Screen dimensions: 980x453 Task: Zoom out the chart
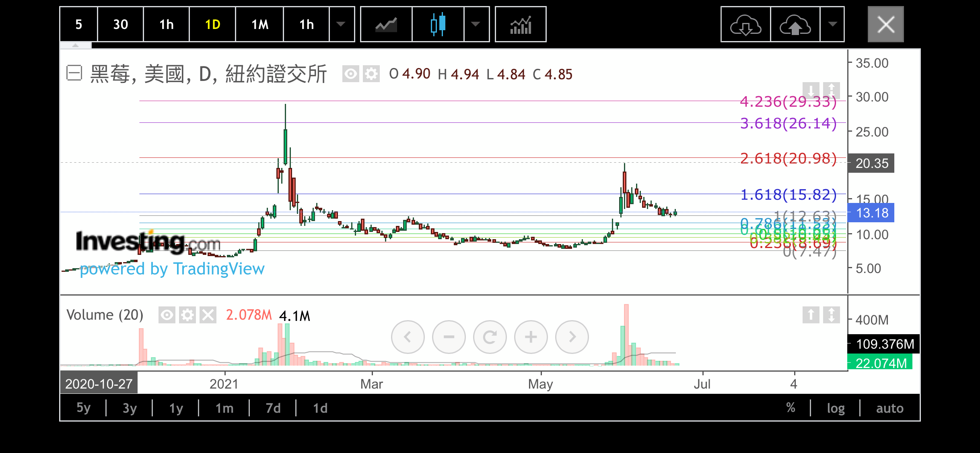tap(449, 337)
